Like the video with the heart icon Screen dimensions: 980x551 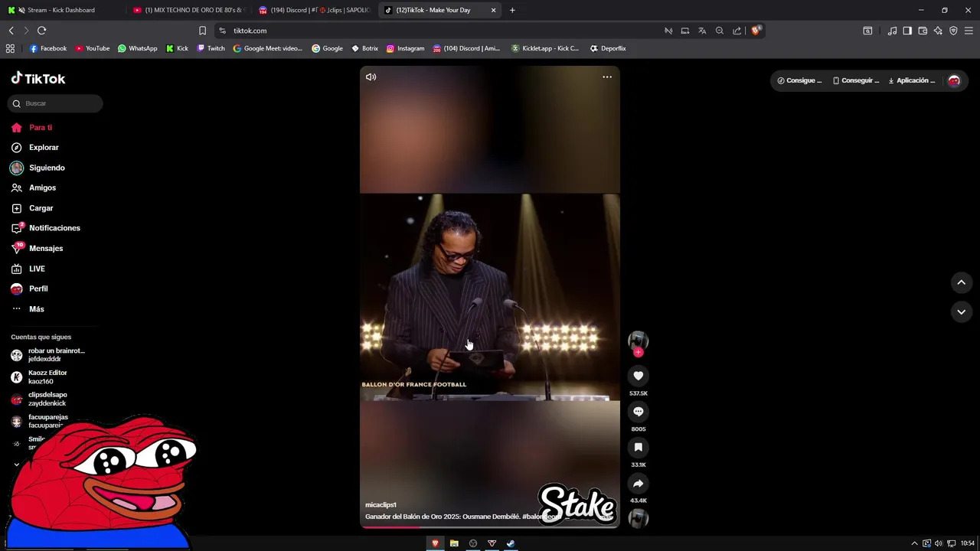[x=638, y=376]
